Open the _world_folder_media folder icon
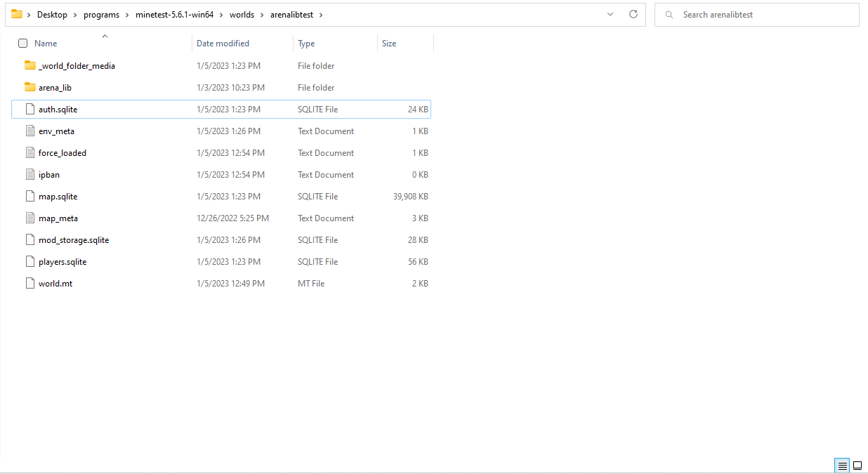 point(29,65)
